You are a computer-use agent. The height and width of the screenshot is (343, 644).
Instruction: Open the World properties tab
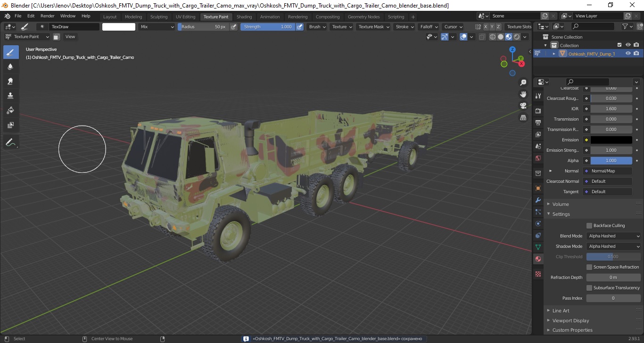tap(538, 158)
